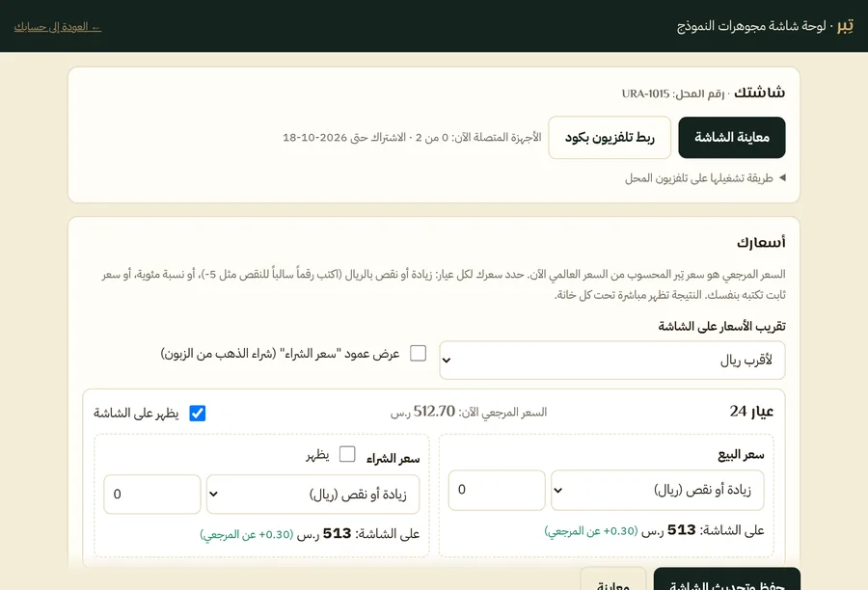Open the لأقرب ريال rounding dropdown

click(x=612, y=361)
